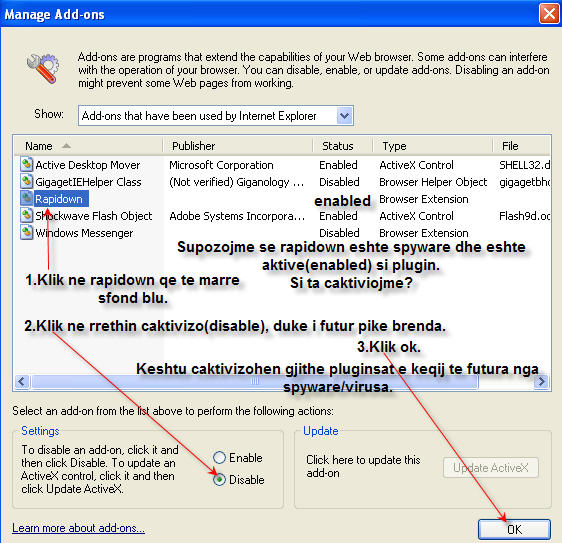Click the horizontal scrollbar thumb
Viewport: 562px width, 543px height.
(254, 381)
